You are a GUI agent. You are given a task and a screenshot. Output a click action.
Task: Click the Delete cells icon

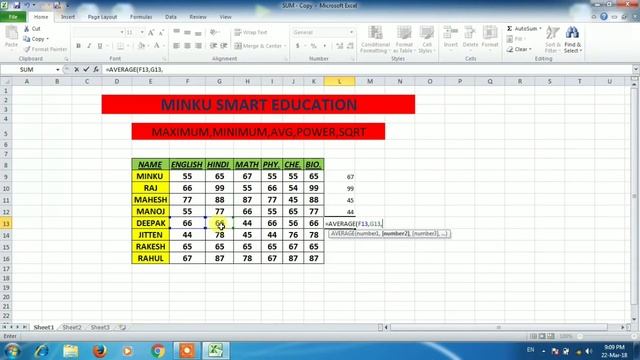470,33
